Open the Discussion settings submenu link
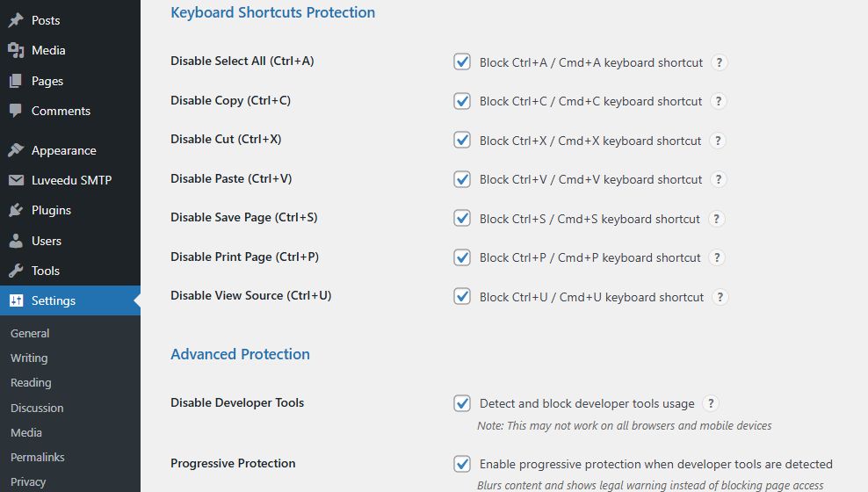This screenshot has width=868, height=492. 37,408
